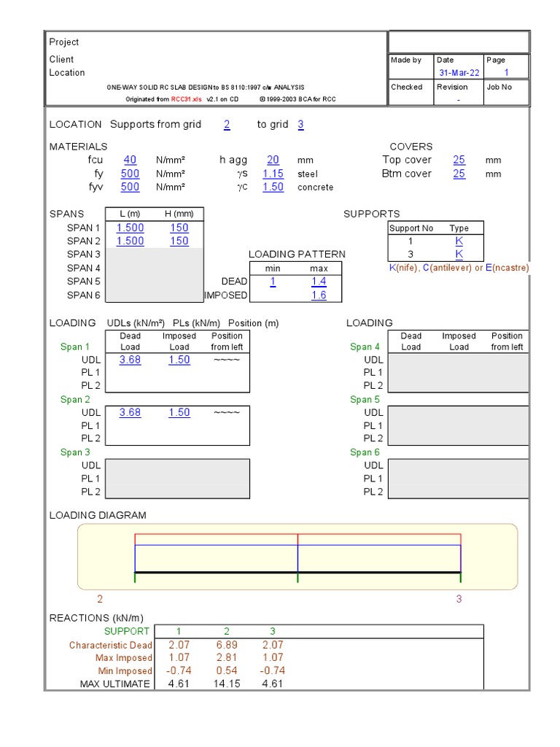Click Span 1 UDL dead load 3.68
The height and width of the screenshot is (747, 560).
pos(130,360)
